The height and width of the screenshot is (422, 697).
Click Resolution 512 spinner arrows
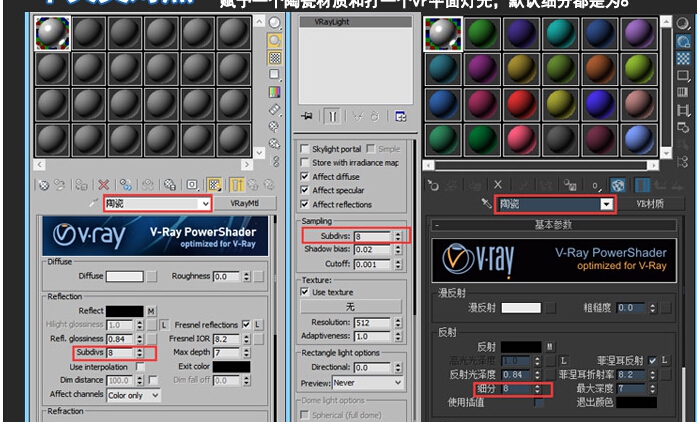[x=398, y=323]
